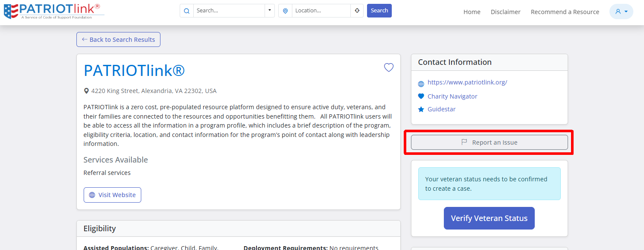The image size is (644, 250).
Task: Click the Services Available heading
Action: 116,160
